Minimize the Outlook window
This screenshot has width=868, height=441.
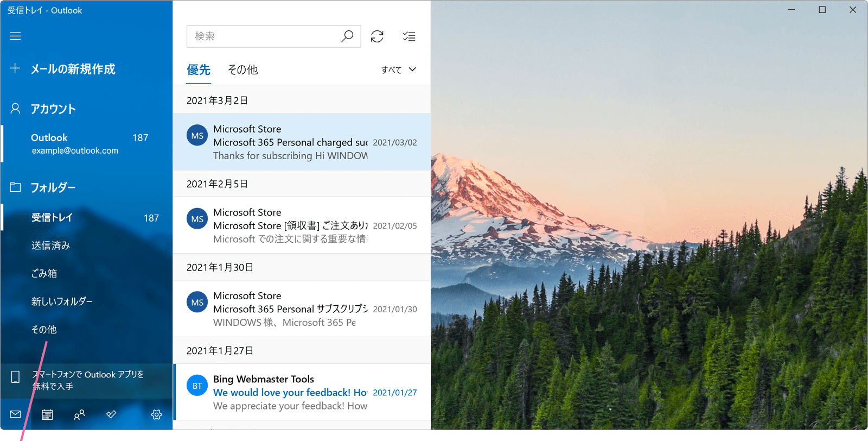tap(792, 10)
